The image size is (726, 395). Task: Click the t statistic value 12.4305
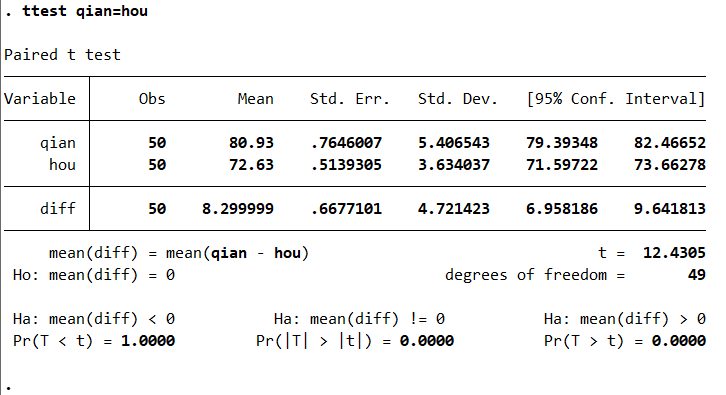[x=674, y=252]
